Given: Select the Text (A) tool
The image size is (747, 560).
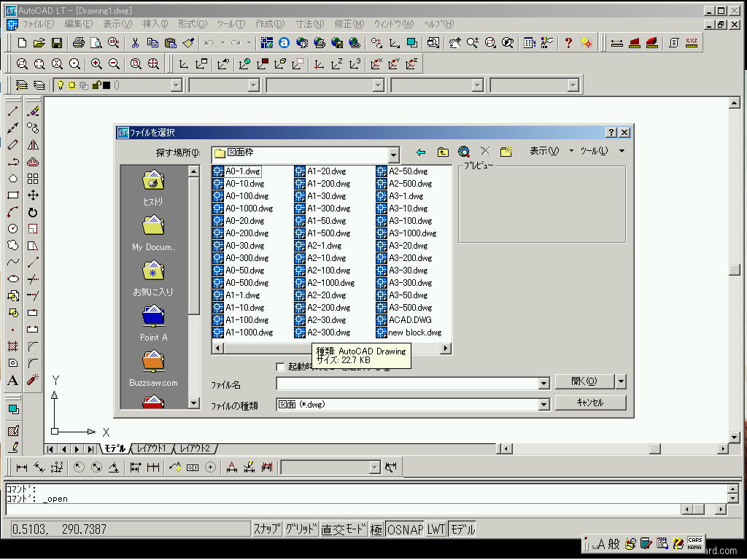Looking at the screenshot, I should pos(13,379).
